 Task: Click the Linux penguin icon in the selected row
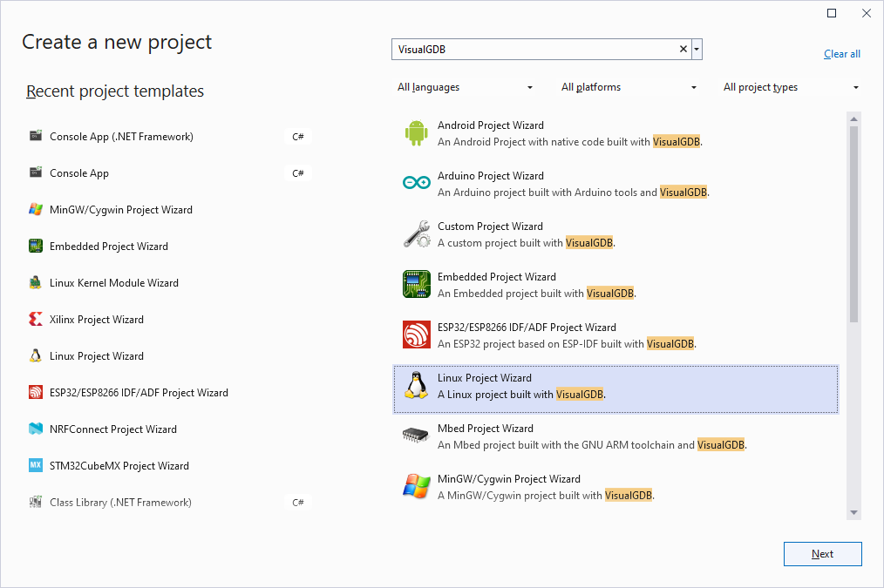[416, 385]
